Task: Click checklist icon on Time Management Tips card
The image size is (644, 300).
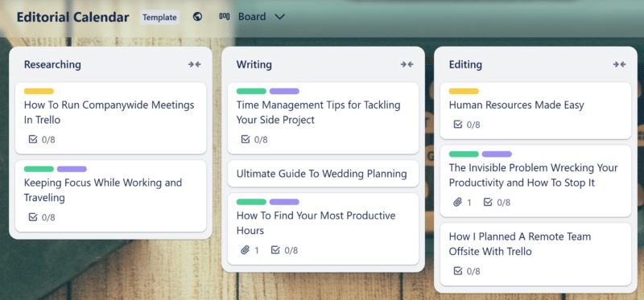Action: tap(246, 139)
